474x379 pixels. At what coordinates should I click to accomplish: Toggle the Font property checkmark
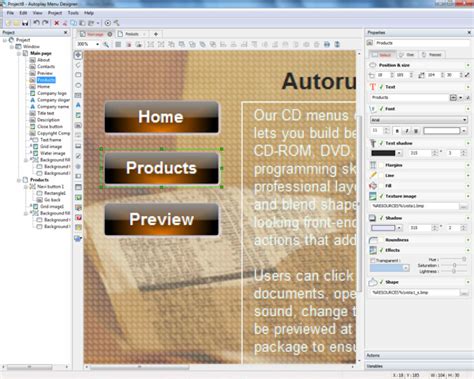coord(381,109)
